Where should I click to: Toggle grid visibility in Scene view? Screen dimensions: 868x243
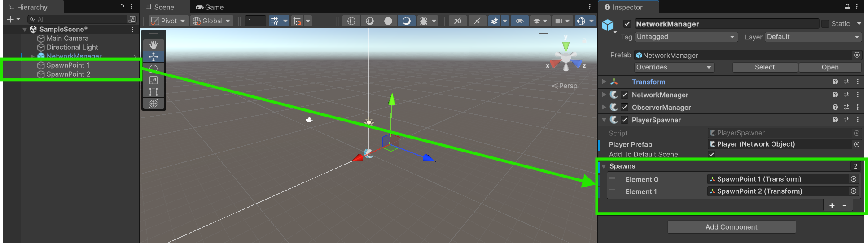point(275,21)
